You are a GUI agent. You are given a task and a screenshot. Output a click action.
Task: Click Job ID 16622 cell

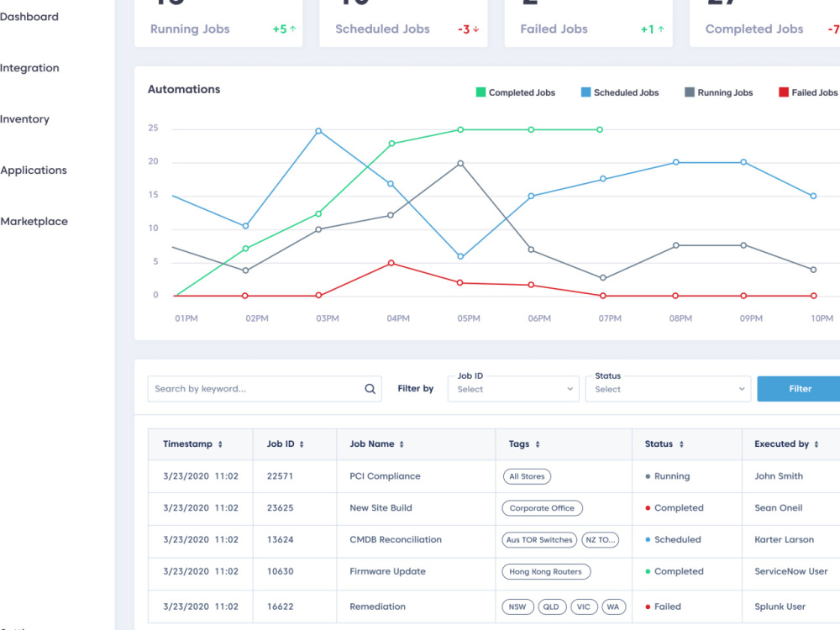pos(281,607)
